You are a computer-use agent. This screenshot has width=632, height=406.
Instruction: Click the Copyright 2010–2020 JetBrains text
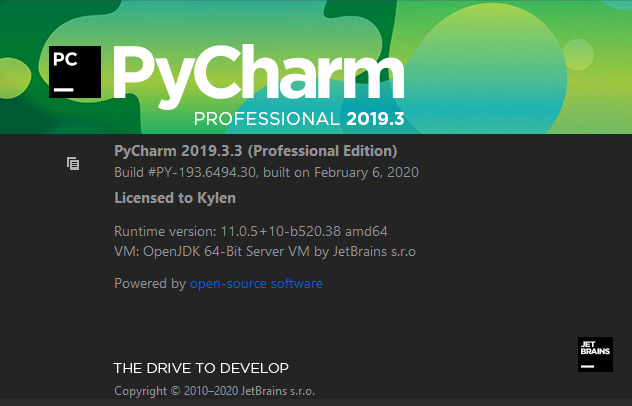pyautogui.click(x=214, y=391)
